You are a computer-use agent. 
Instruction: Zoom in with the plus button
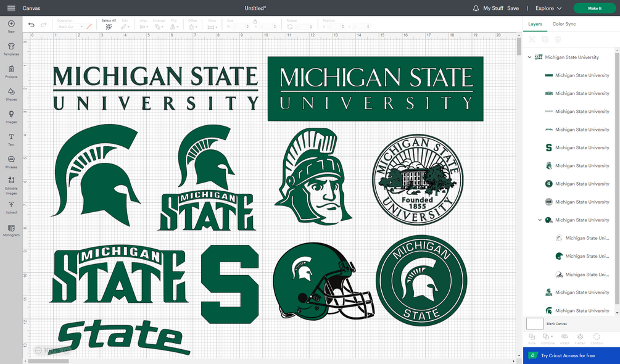(67, 350)
